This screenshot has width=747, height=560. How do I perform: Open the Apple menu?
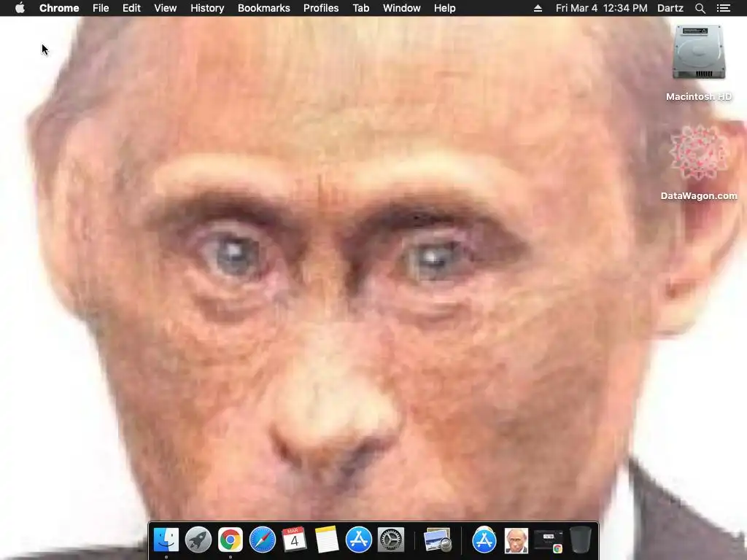click(x=20, y=8)
